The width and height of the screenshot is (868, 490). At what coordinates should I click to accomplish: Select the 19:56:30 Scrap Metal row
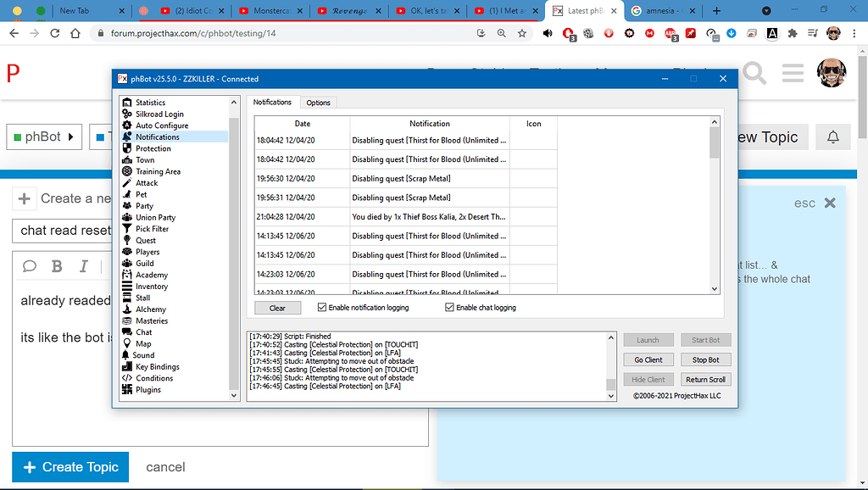pyautogui.click(x=406, y=178)
